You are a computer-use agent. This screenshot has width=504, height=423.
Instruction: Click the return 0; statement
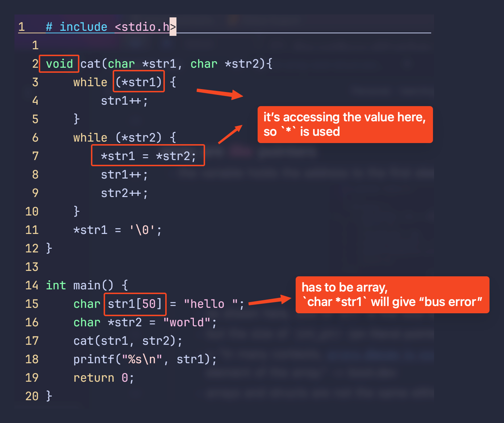[104, 378]
